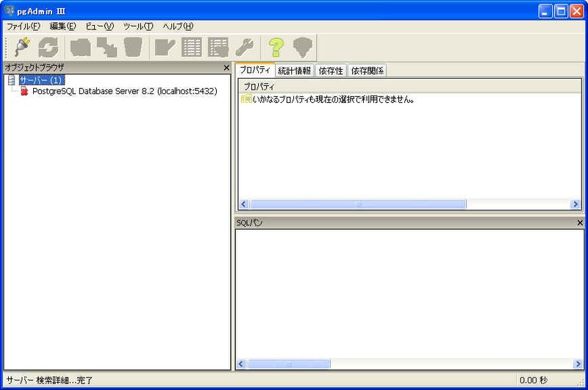The height and width of the screenshot is (390, 588).
Task: Click the オブジェクトブラウザ panel title
Action: [35, 68]
